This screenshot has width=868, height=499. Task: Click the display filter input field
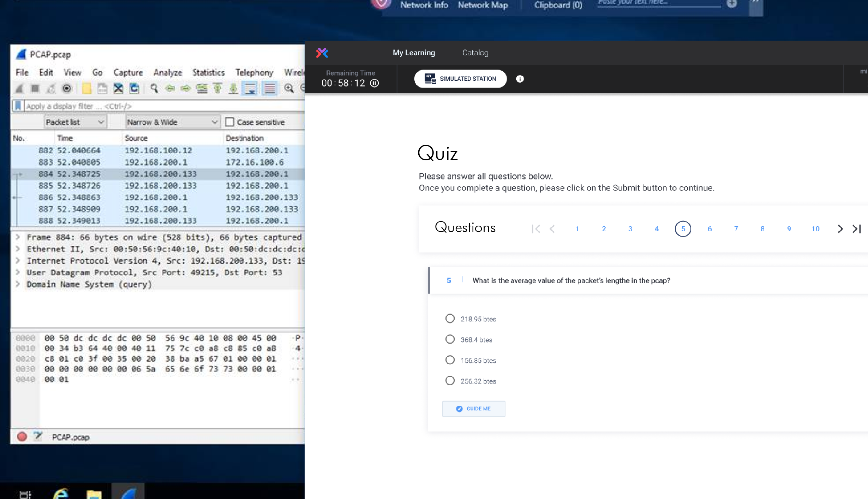click(164, 106)
